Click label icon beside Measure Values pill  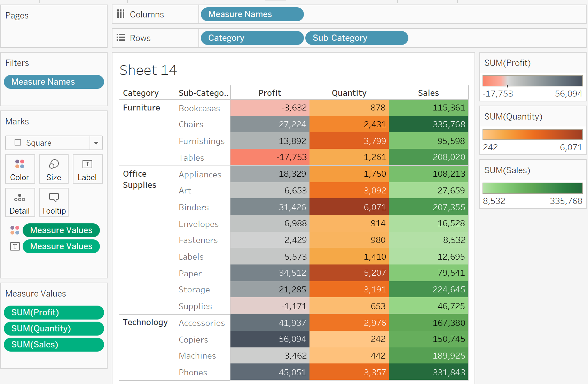pos(15,246)
